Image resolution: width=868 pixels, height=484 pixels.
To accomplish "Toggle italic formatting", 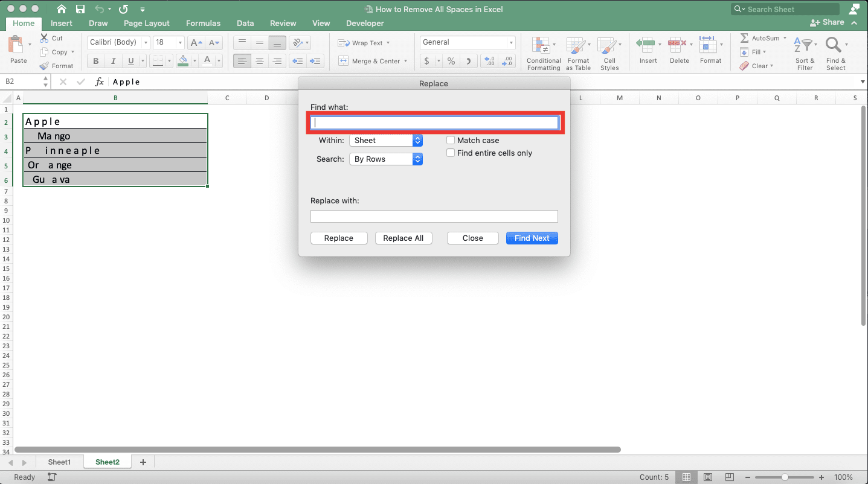I will click(x=113, y=61).
